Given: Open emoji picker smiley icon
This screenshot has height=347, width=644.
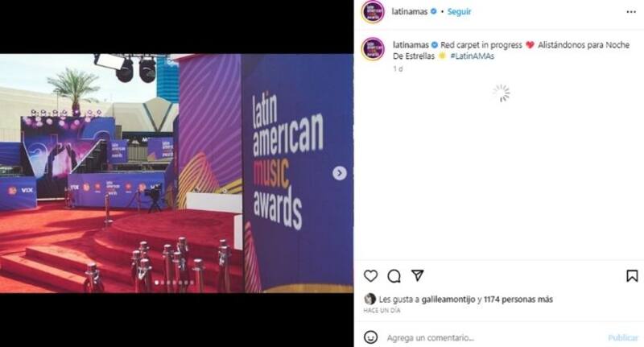Looking at the screenshot, I should coord(370,337).
